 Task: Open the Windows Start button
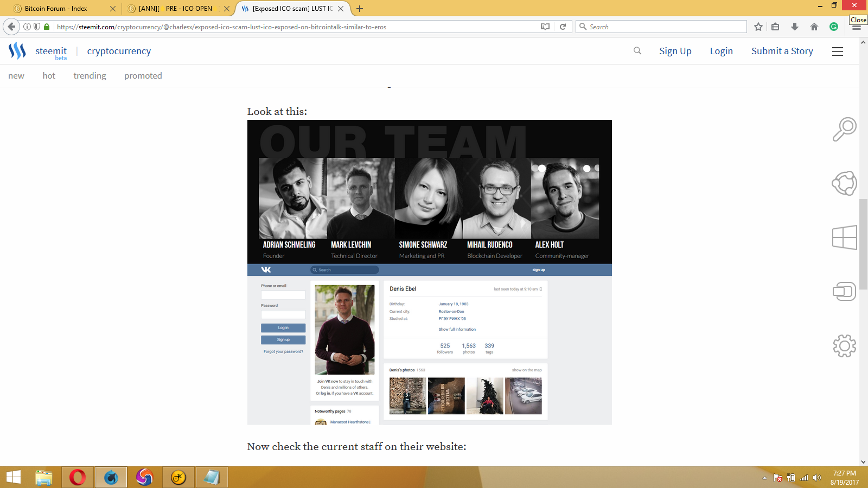tap(14, 477)
